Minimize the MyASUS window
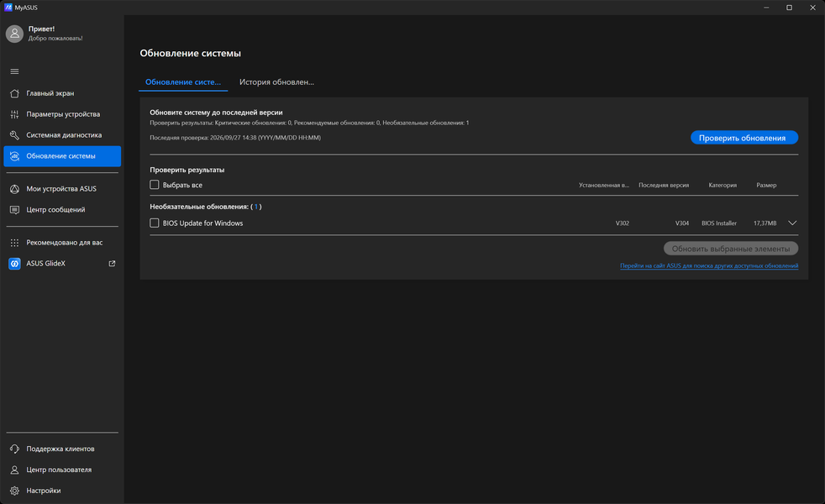This screenshot has height=504, width=825. click(766, 8)
